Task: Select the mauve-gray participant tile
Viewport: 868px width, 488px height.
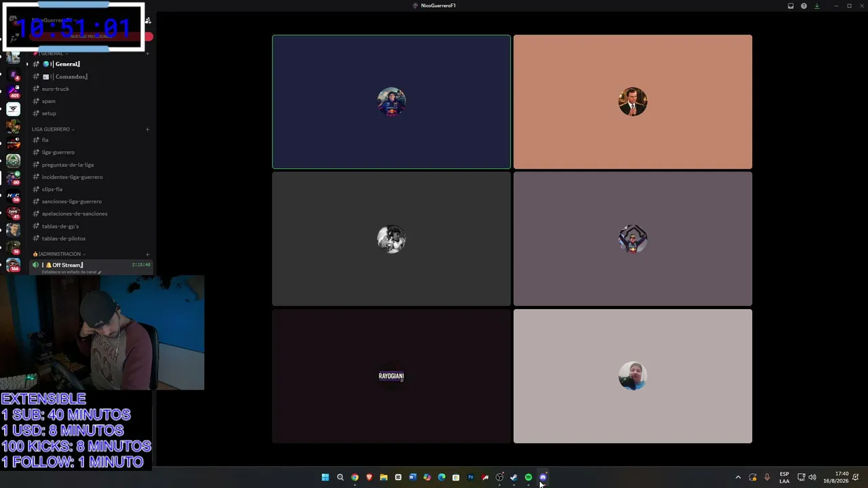Action: (633, 239)
